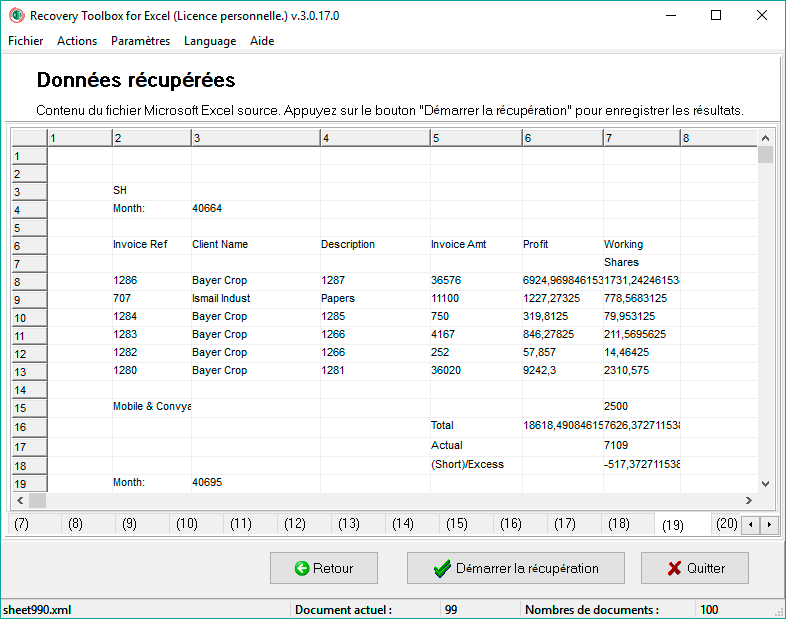
Task: Click sheet990.xml in the status bar
Action: (37, 609)
